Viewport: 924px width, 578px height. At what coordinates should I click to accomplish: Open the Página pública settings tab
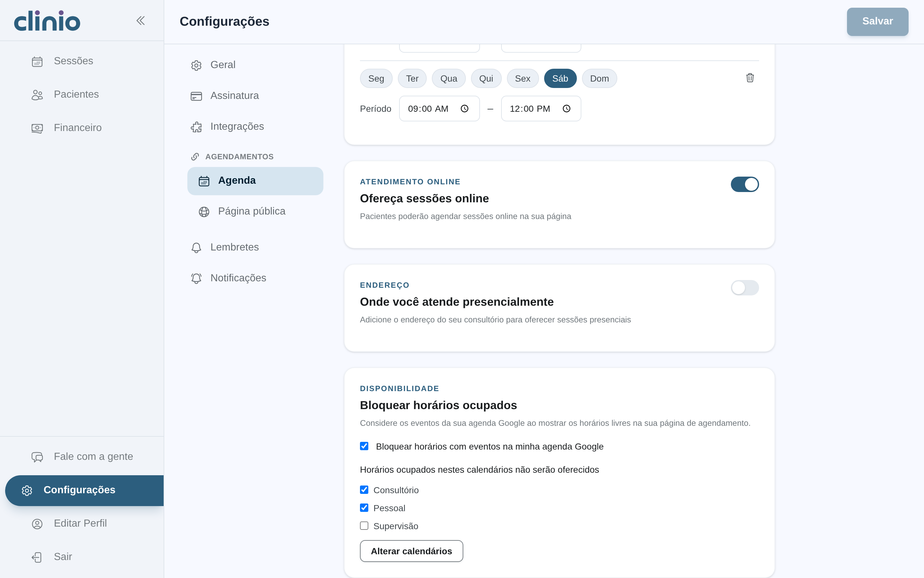tap(255, 212)
